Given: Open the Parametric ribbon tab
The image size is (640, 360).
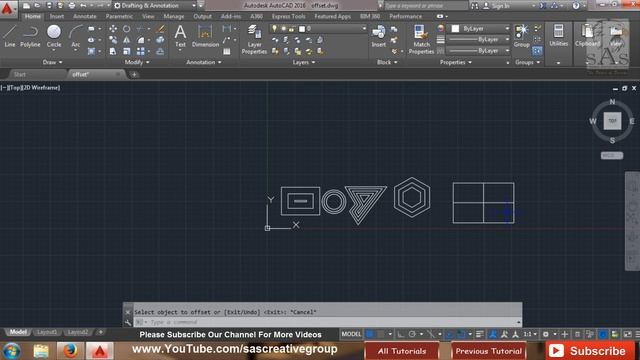Looking at the screenshot, I should (119, 16).
